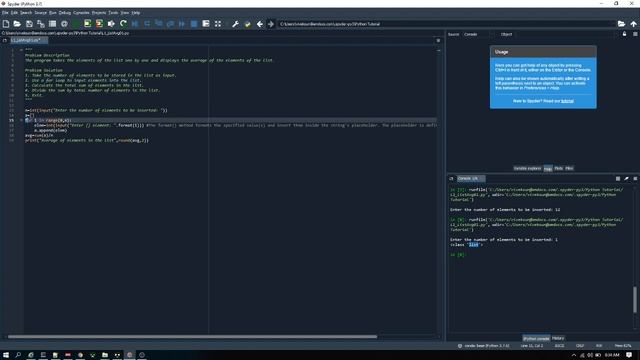Click the @ symbol finder icon
This screenshot has height=360, width=640.
click(64, 24)
